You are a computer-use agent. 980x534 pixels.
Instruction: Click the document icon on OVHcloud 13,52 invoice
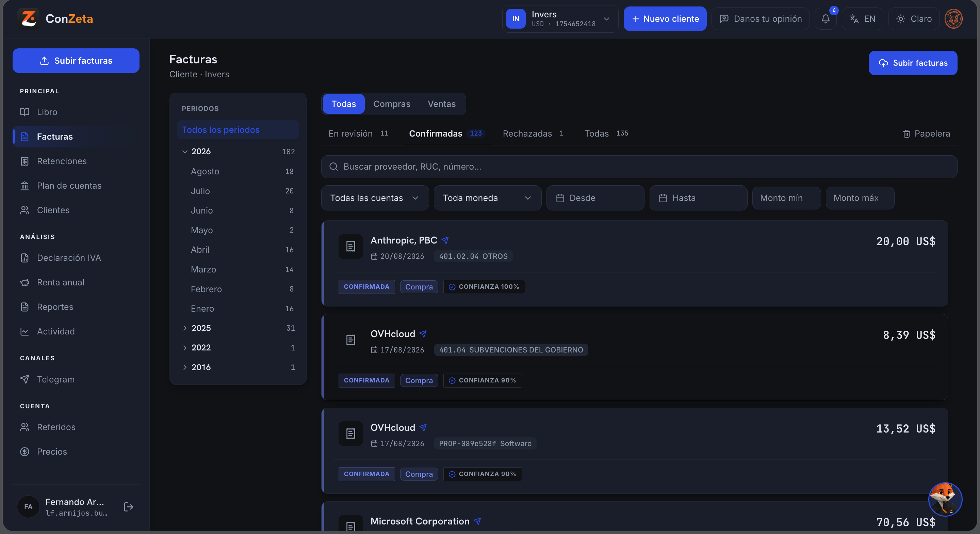pos(351,434)
